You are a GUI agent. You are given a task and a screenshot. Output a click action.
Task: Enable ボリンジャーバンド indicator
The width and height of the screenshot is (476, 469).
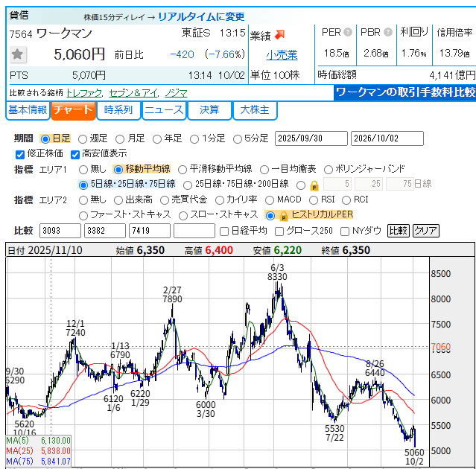point(329,170)
